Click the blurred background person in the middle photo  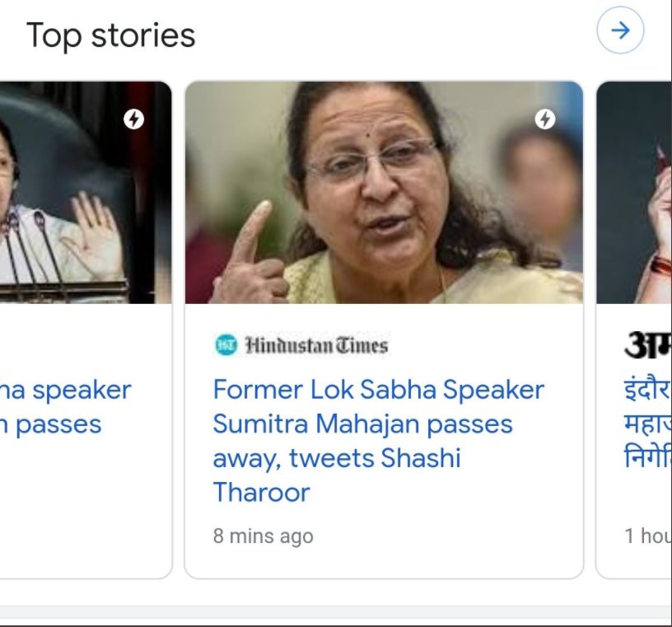click(x=539, y=185)
